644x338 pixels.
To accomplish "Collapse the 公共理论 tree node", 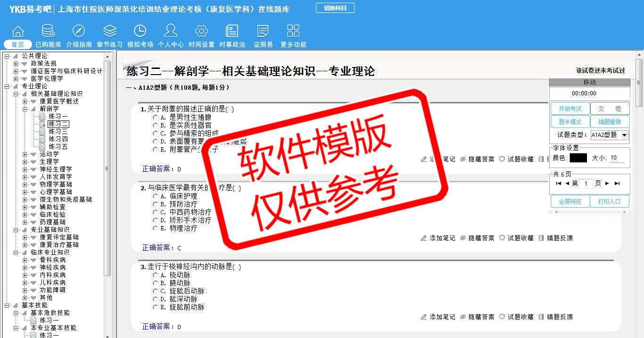I will (x=7, y=56).
